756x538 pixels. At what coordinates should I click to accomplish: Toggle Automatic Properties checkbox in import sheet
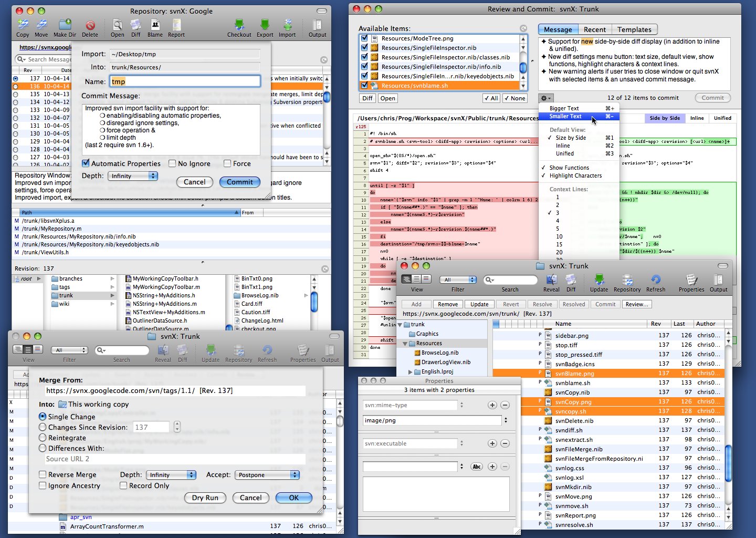(86, 163)
